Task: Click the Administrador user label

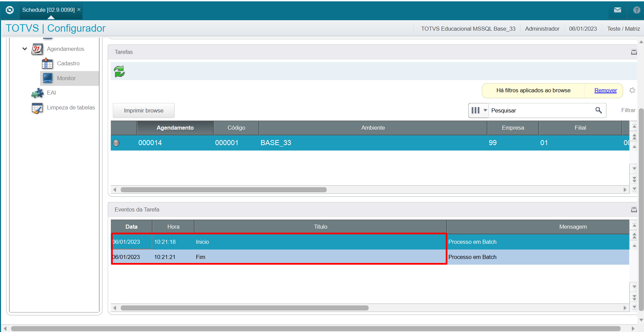Action: click(542, 29)
